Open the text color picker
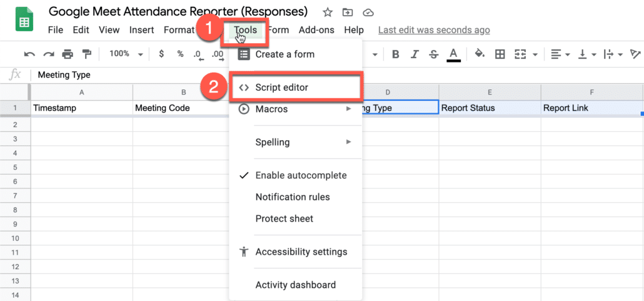 tap(453, 54)
